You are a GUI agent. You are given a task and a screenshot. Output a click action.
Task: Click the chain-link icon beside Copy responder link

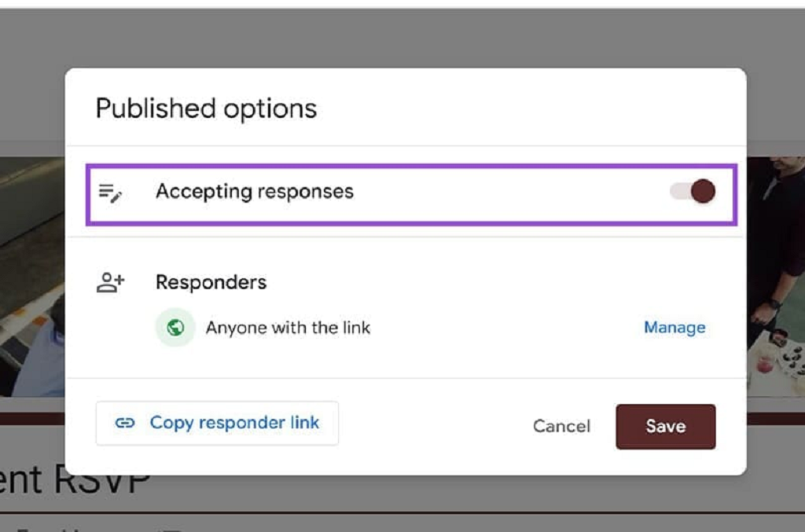124,424
